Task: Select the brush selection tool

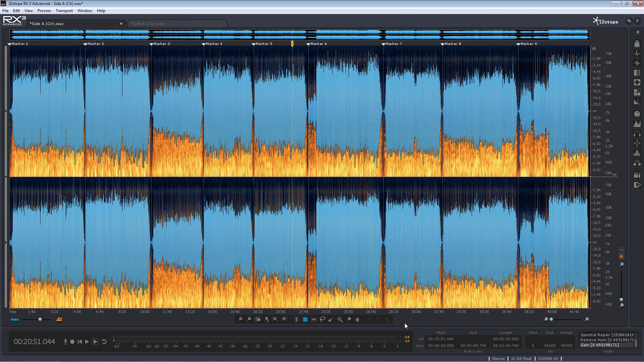Action: pos(331,319)
